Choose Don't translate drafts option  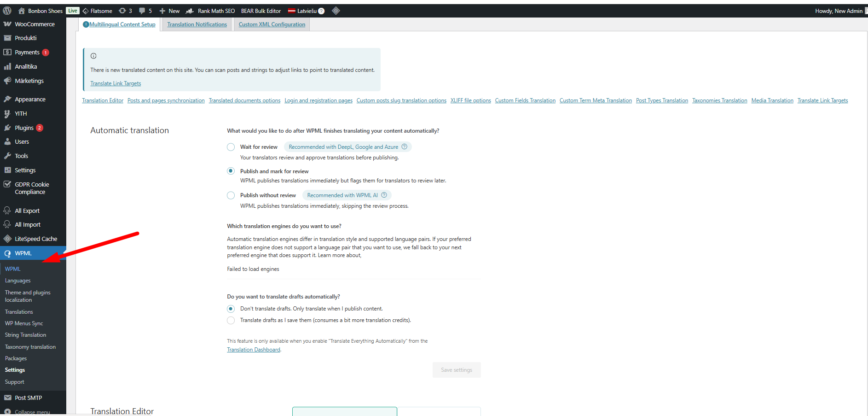(231, 309)
